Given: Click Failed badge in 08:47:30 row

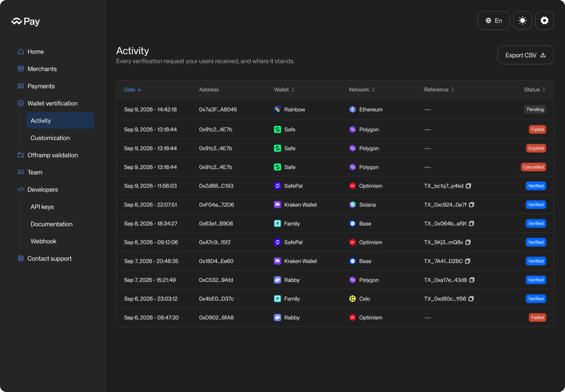Looking at the screenshot, I should (537, 318).
